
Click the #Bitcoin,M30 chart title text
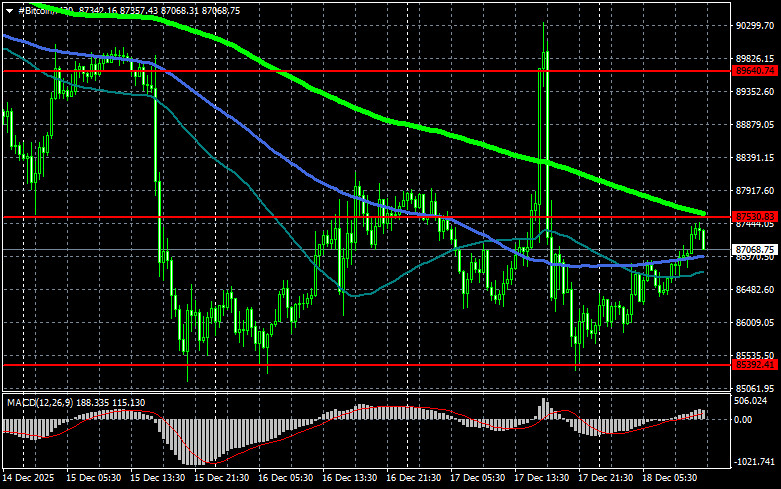click(x=40, y=9)
